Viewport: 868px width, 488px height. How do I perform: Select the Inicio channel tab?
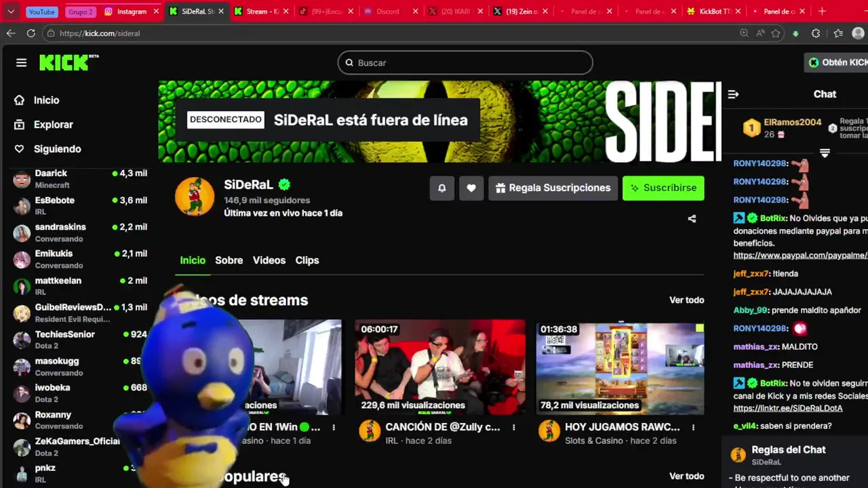[x=193, y=260]
